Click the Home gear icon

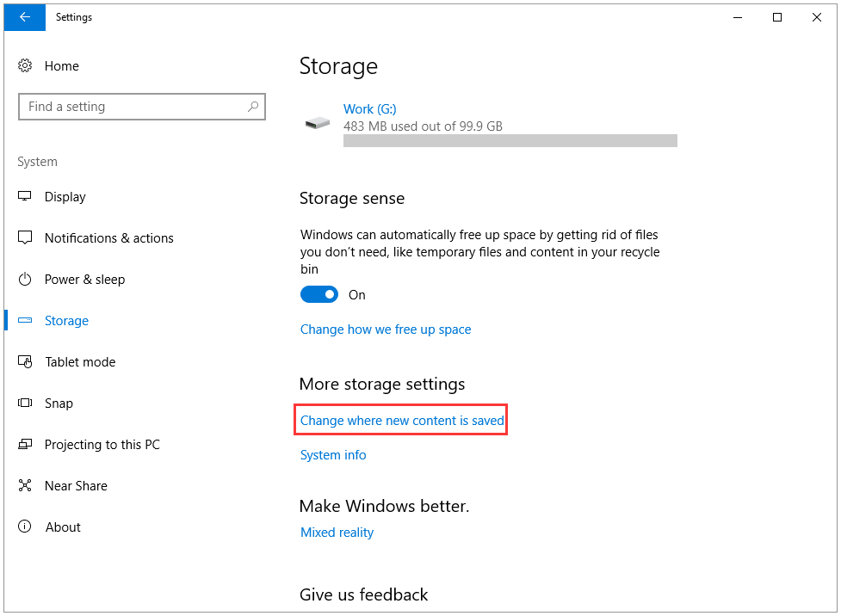point(25,66)
